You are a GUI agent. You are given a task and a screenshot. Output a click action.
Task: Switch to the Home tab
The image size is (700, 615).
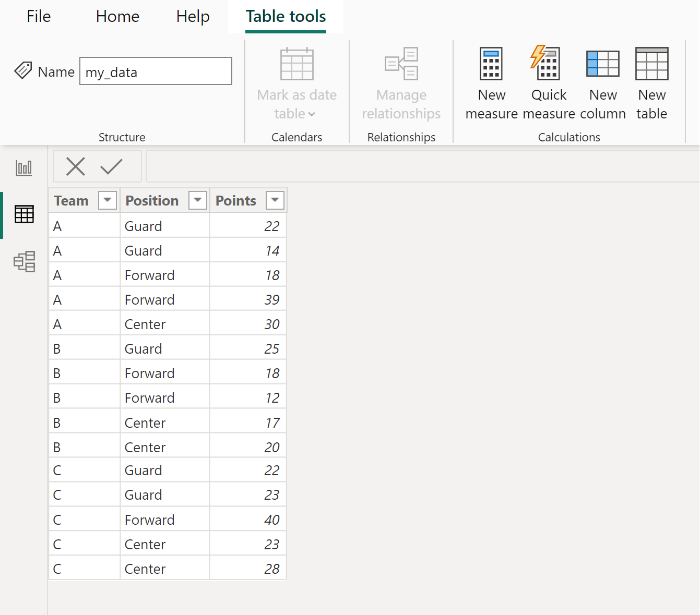(117, 16)
